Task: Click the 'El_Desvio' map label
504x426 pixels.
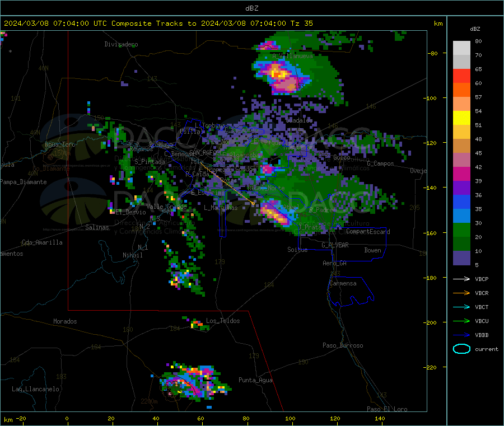Action: click(x=131, y=212)
